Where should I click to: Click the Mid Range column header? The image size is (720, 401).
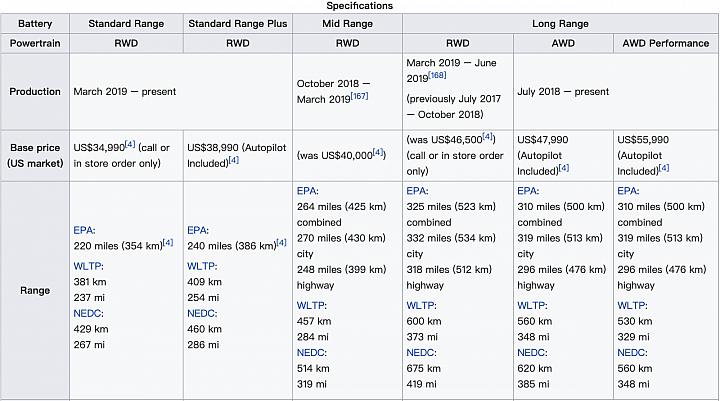coord(348,23)
